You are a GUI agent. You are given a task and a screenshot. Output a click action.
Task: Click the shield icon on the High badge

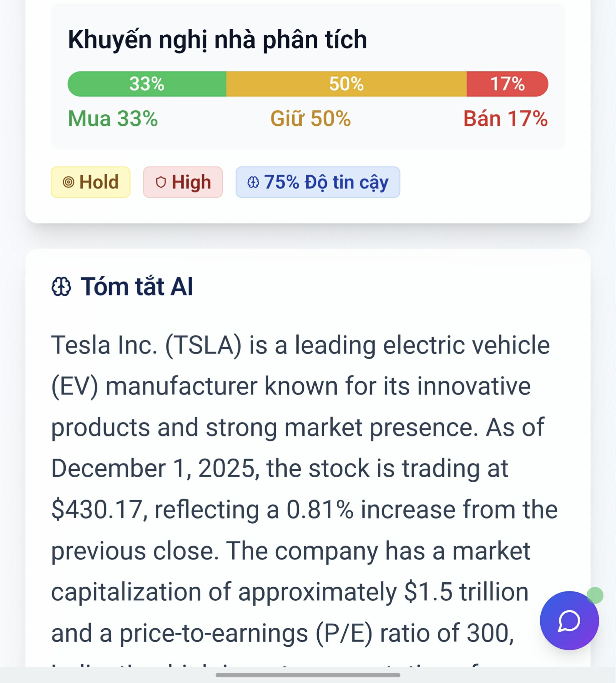(161, 182)
